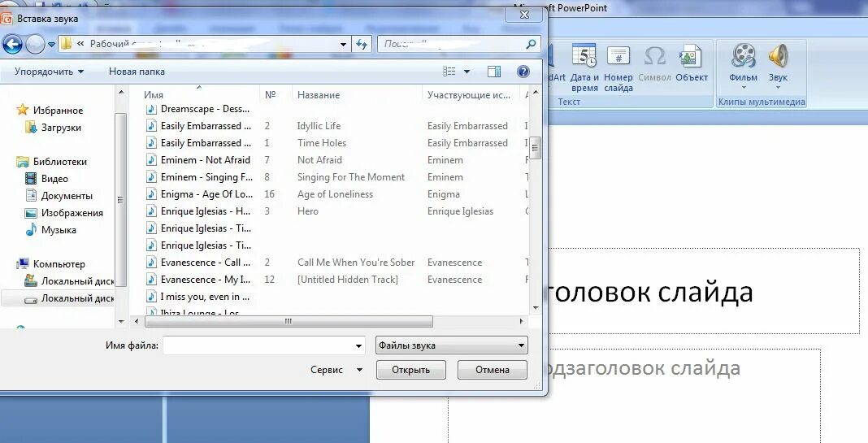Click the Call Me When You're Sober cell
The height and width of the screenshot is (443, 868).
pyautogui.click(x=355, y=263)
